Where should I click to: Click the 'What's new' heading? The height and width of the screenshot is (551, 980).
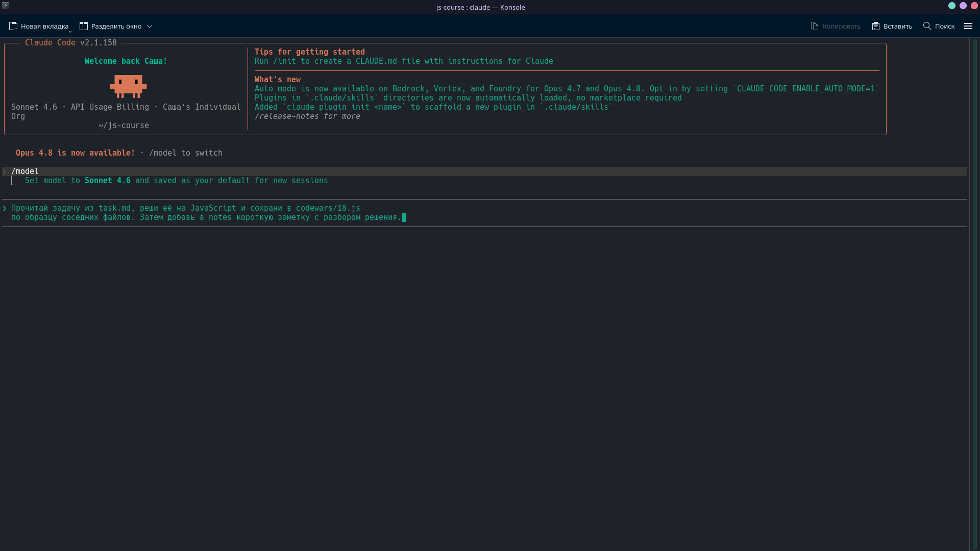click(x=278, y=80)
